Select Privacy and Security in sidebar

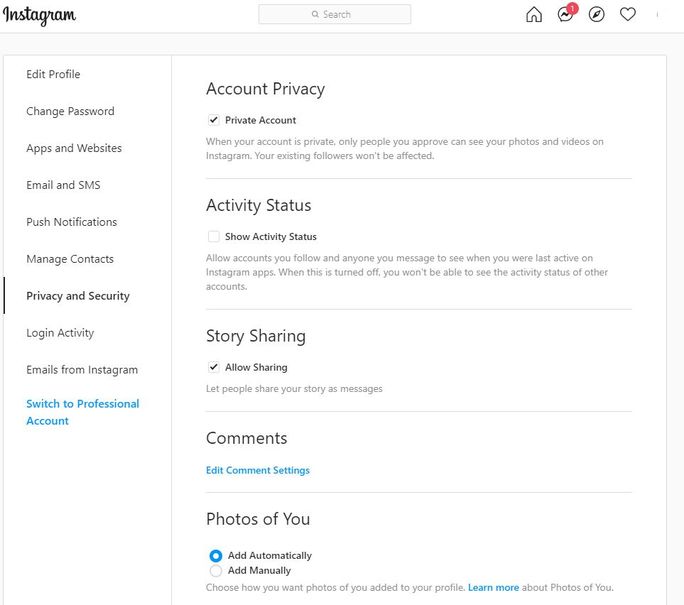point(78,296)
